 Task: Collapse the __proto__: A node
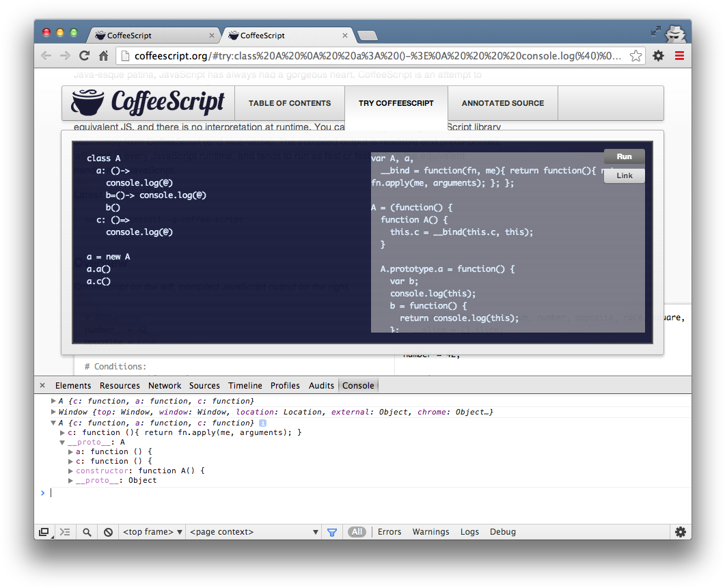(62, 443)
